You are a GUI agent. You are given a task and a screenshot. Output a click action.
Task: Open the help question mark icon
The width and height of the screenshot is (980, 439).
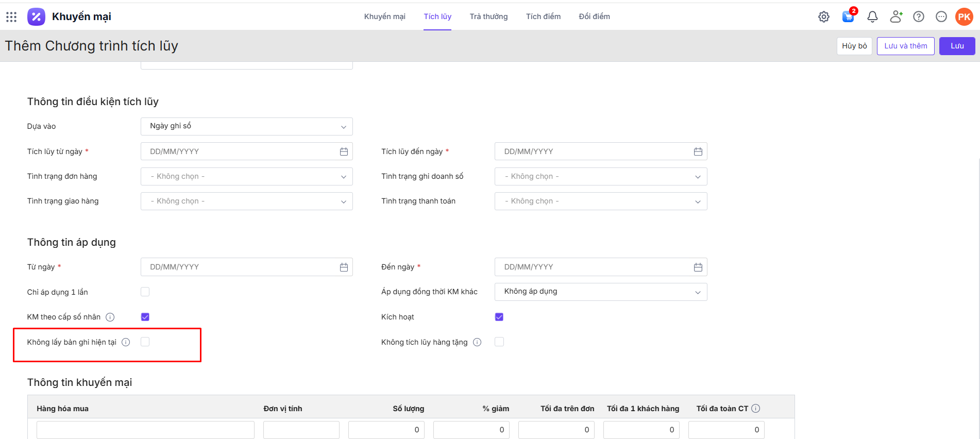(x=918, y=17)
